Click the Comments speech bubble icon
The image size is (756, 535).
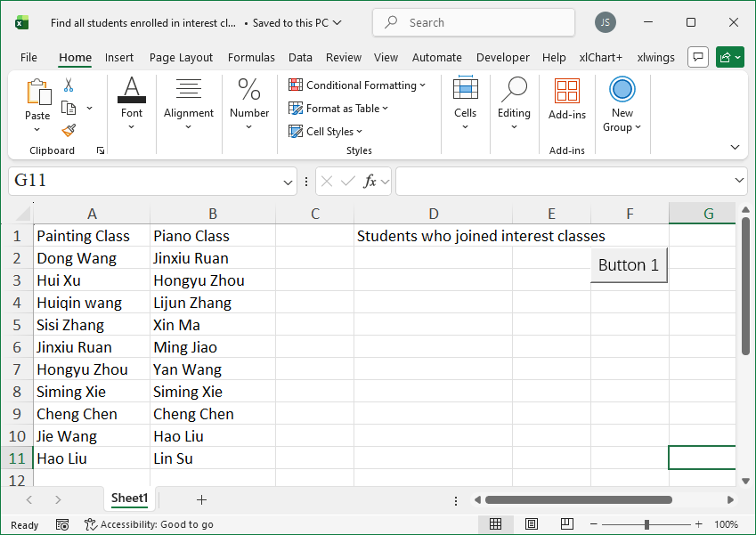(699, 57)
